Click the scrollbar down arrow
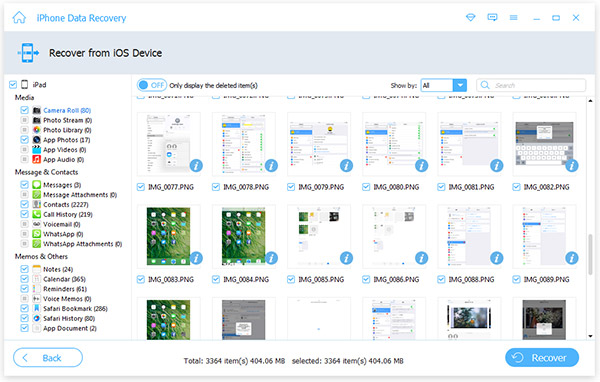Viewport: 600px width, 382px height. tap(590, 336)
